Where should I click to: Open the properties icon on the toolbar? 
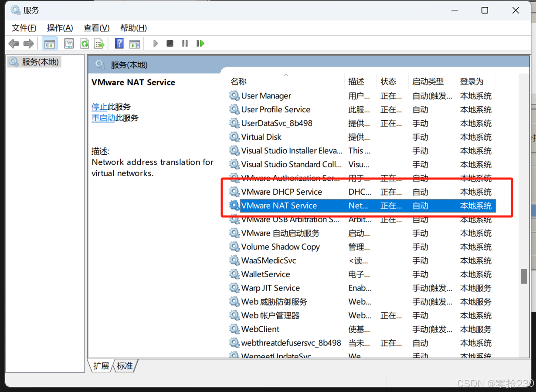click(69, 43)
